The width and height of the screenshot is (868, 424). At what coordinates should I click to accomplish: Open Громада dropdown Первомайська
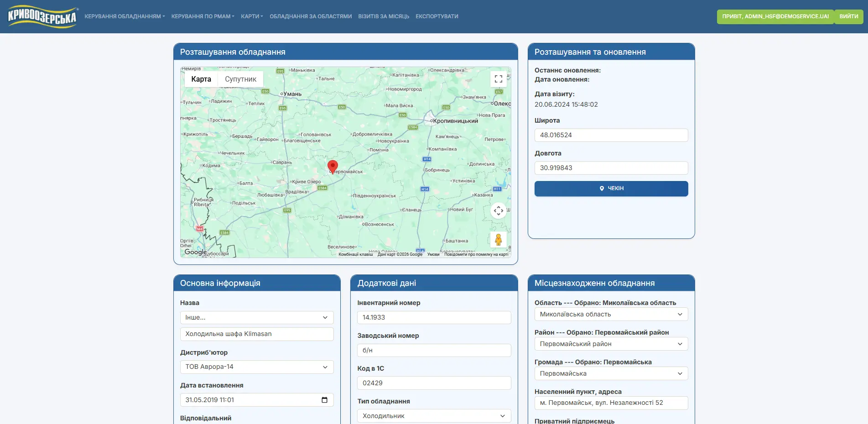(611, 373)
